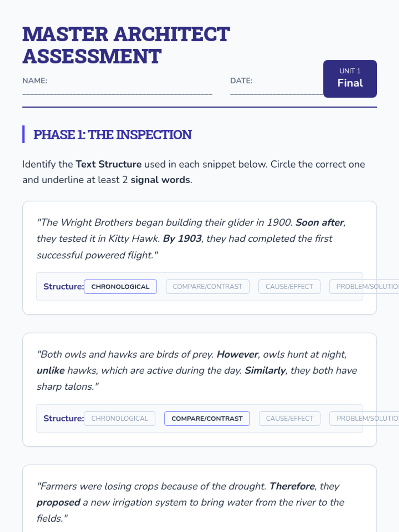Click the "Master Architect Assessment" title

pyautogui.click(x=126, y=45)
